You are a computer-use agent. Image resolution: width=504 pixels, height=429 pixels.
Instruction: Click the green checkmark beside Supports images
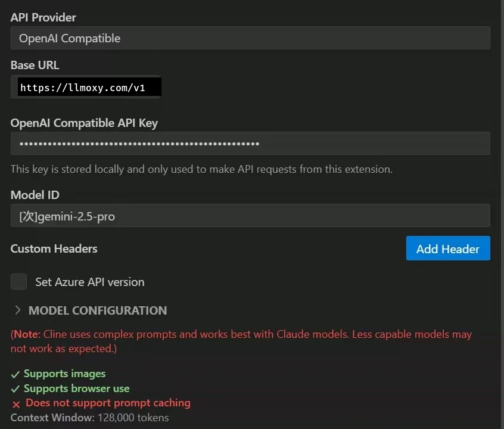click(x=15, y=375)
